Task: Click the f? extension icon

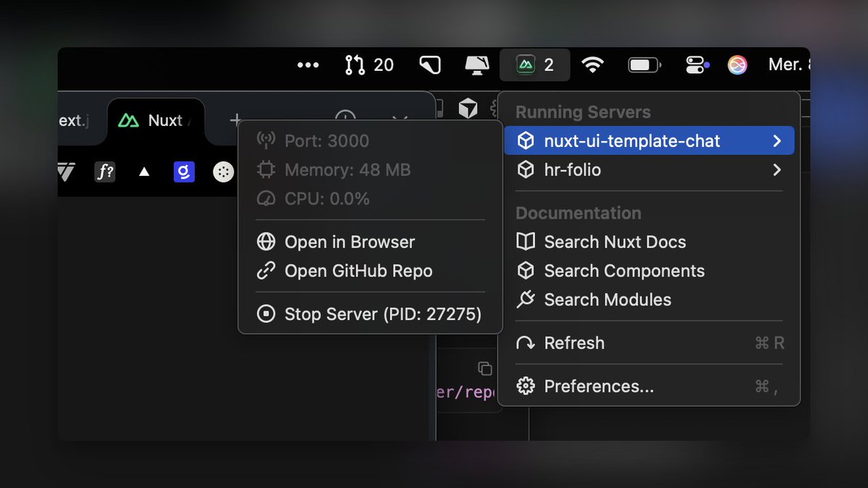Action: pyautogui.click(x=105, y=172)
